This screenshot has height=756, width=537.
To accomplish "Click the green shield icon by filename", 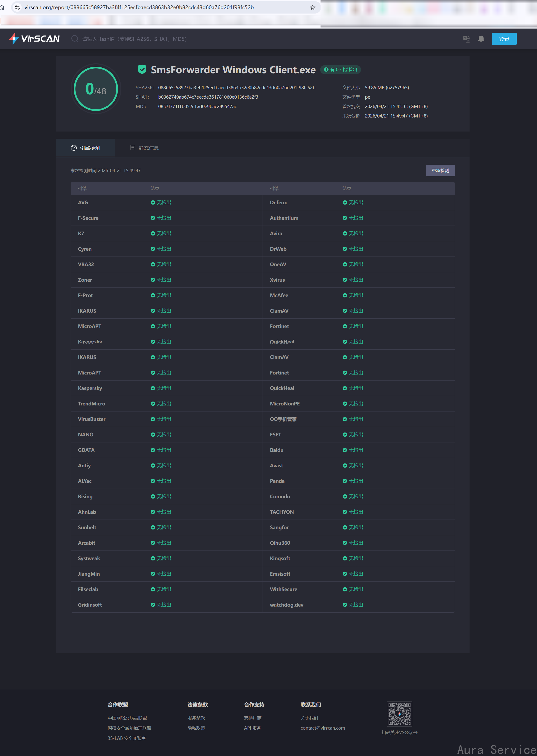I will tap(142, 69).
